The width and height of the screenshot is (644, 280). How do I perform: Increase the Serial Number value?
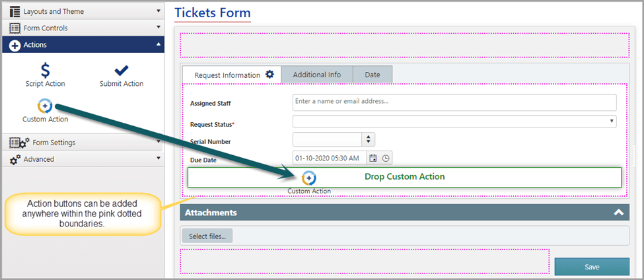369,137
